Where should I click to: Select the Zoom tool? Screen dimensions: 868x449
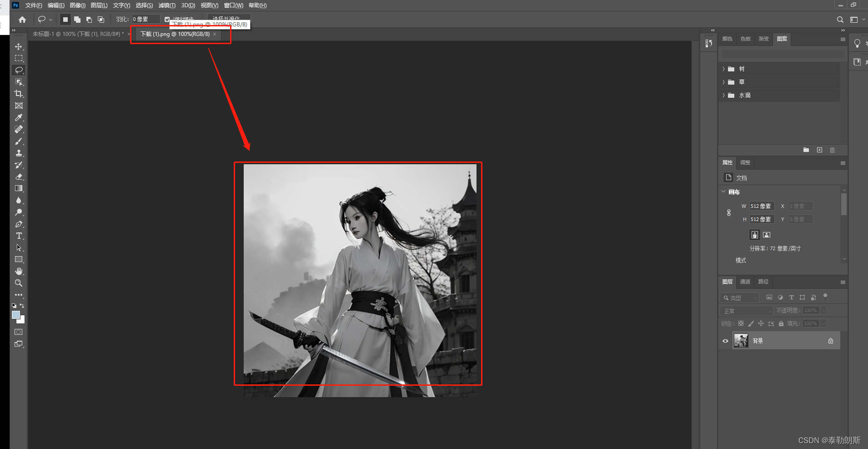[x=19, y=283]
